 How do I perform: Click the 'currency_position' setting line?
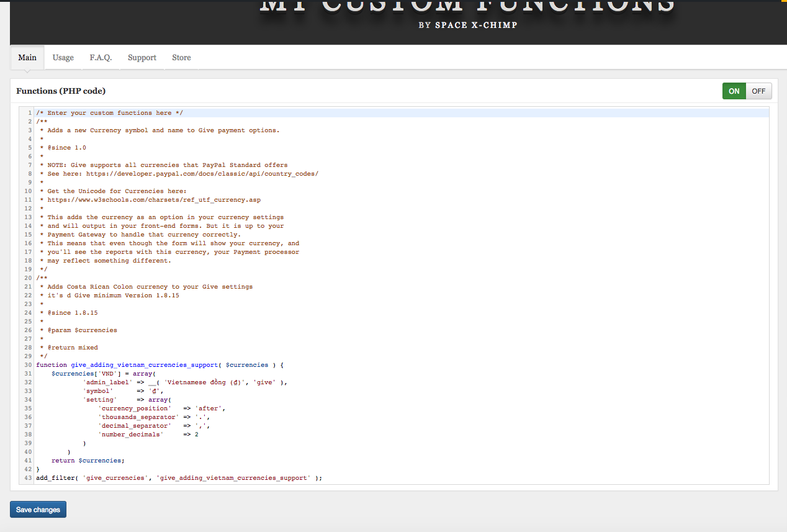click(162, 408)
